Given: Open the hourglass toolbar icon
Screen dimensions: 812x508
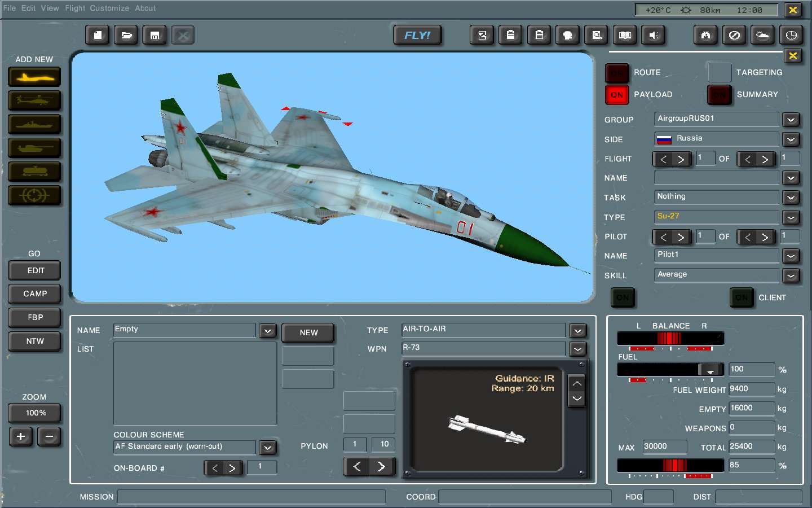Looking at the screenshot, I should pyautogui.click(x=482, y=35).
